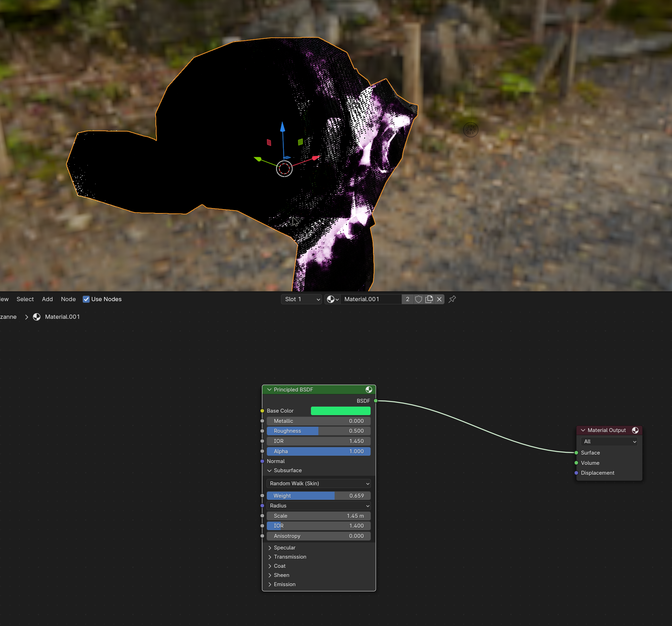Image resolution: width=672 pixels, height=626 pixels.
Task: Click the IOR 1.450 field
Action: tap(319, 441)
